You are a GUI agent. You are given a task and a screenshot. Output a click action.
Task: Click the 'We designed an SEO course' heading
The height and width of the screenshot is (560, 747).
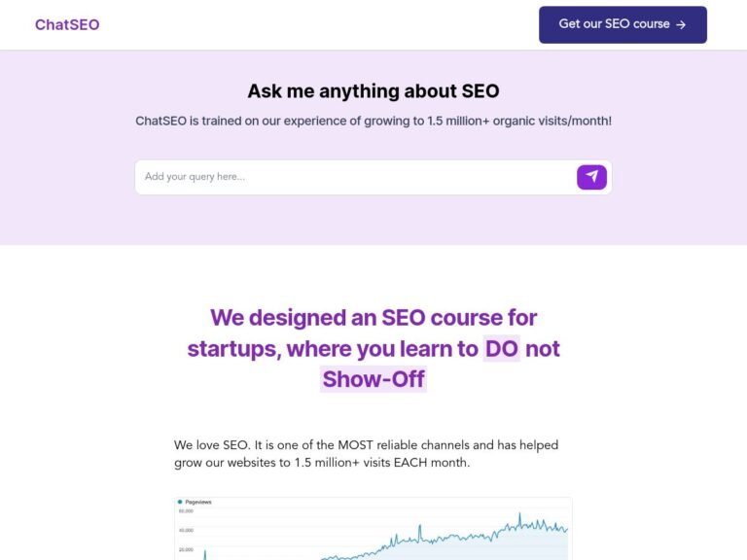click(x=373, y=318)
